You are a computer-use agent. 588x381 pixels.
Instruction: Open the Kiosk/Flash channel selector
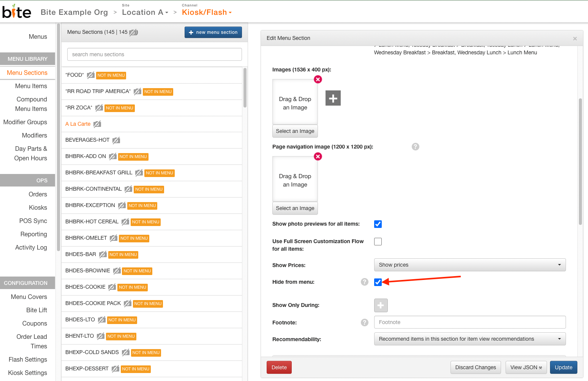pyautogui.click(x=207, y=13)
